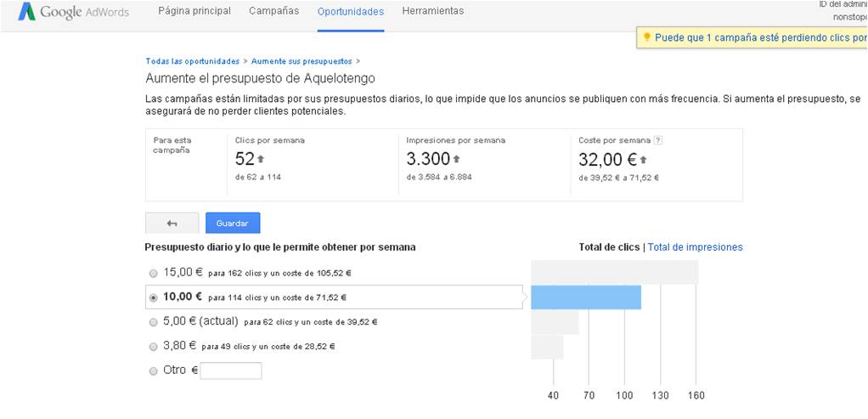Show the Total de clics chart
868x419 pixels.
click(609, 247)
